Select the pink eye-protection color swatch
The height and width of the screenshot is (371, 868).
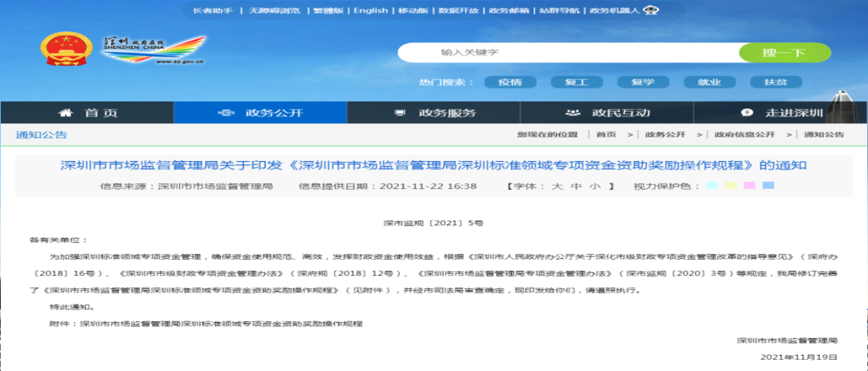click(749, 186)
